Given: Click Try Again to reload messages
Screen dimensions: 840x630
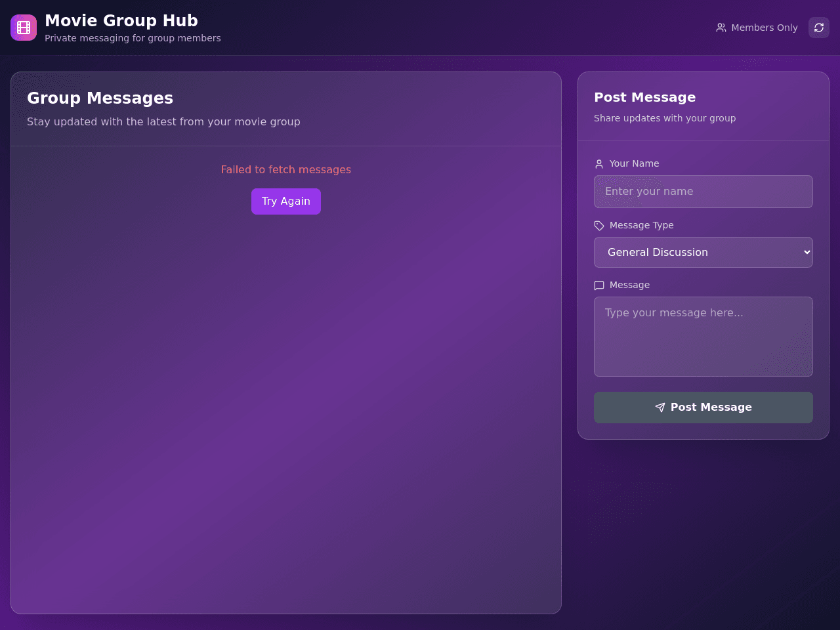Looking at the screenshot, I should click(286, 201).
